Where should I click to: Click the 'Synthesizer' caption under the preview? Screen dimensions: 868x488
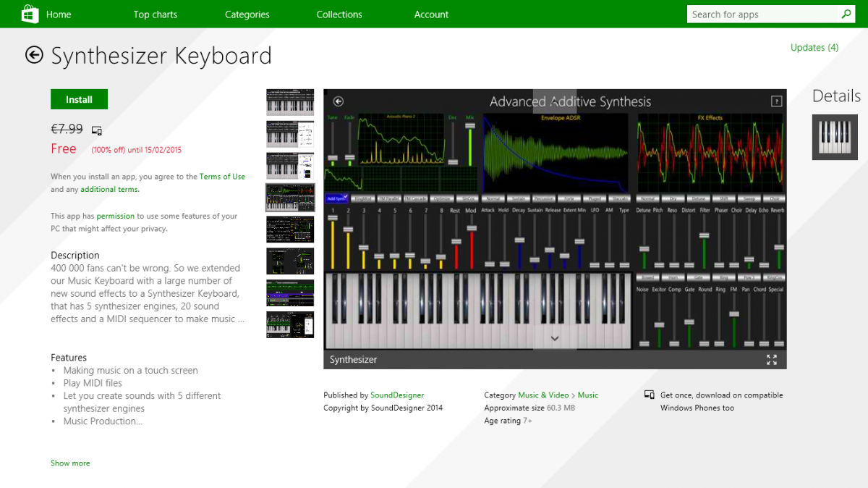click(354, 359)
